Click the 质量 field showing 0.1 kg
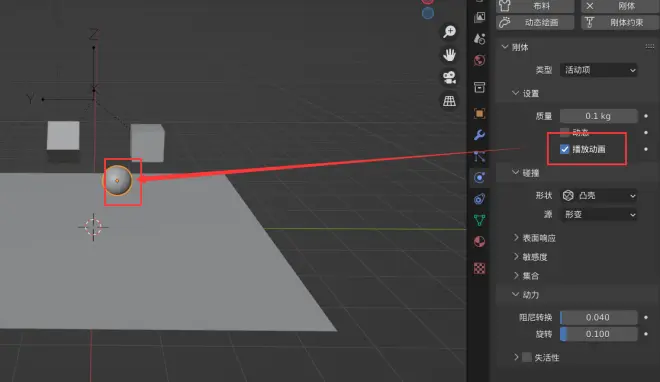The image size is (660, 382). [x=598, y=116]
